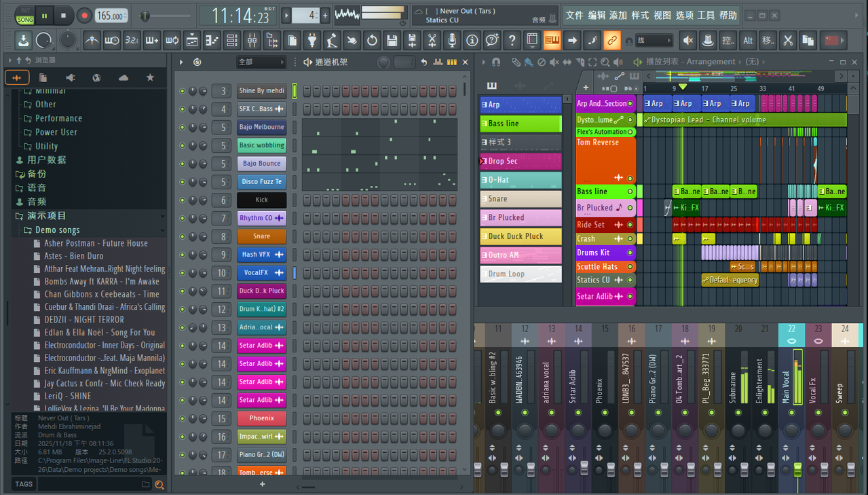Open the mixer via toolbar icon
868x495 pixels.
tap(252, 41)
